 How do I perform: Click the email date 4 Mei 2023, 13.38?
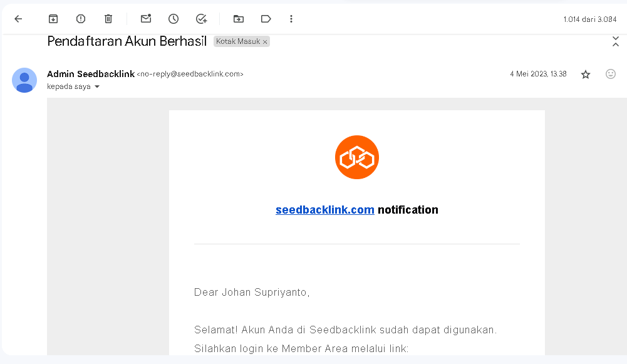[538, 74]
